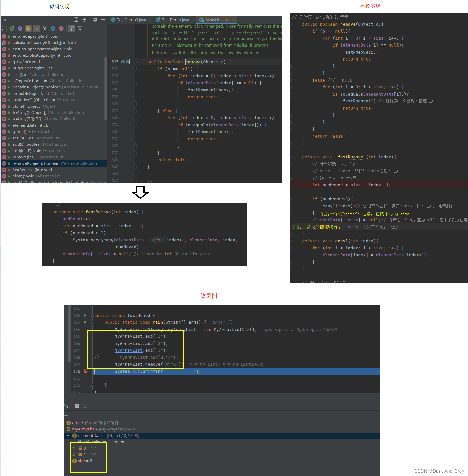Collapse elementData variable node
468x476 pixels.
68,436
